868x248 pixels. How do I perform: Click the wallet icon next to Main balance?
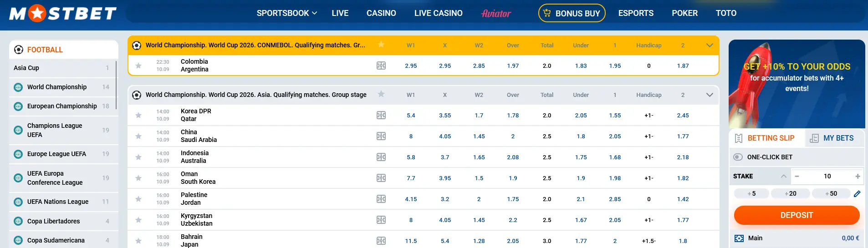click(x=739, y=238)
